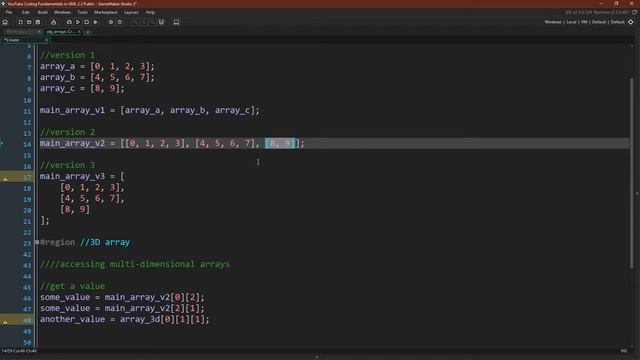Click the Stop game toolbar icon
Screen dimensions: 640x360
pos(87,22)
